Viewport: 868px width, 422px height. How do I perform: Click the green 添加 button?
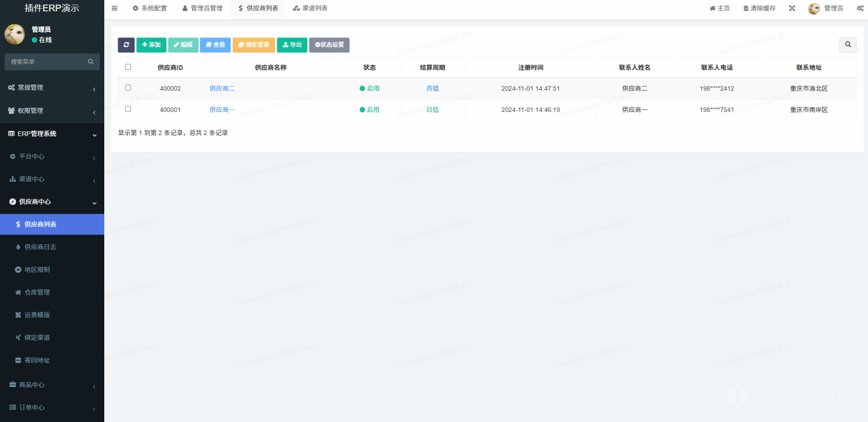coord(151,45)
